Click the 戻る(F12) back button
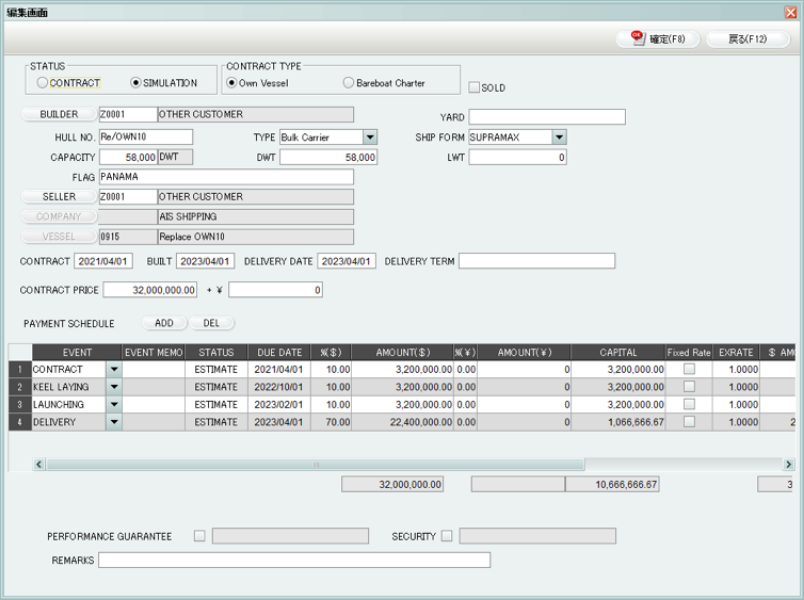The image size is (804, 600). click(748, 39)
